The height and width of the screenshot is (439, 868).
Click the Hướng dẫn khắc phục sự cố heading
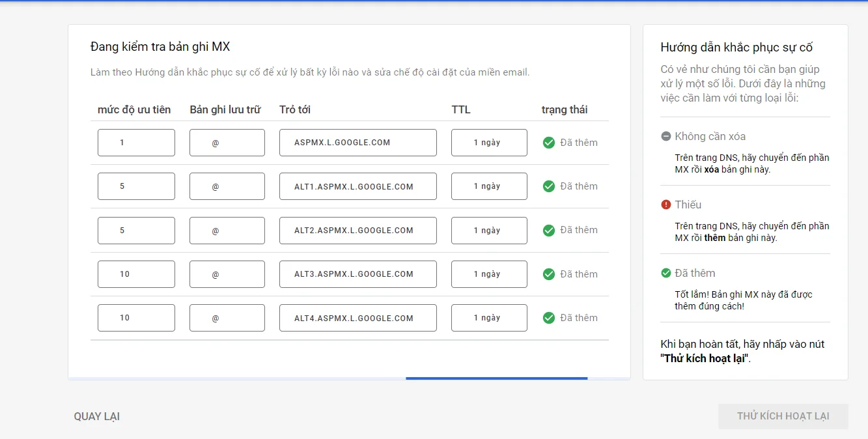(736, 48)
